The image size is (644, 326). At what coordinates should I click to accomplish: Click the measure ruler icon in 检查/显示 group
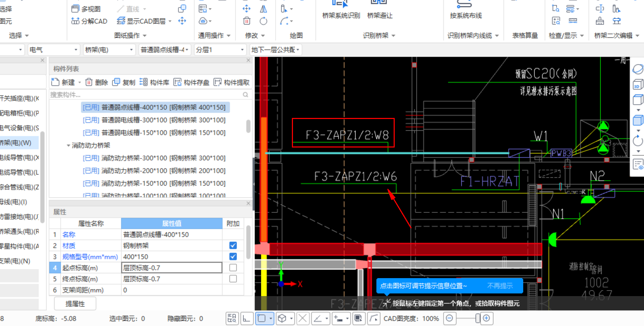click(573, 21)
